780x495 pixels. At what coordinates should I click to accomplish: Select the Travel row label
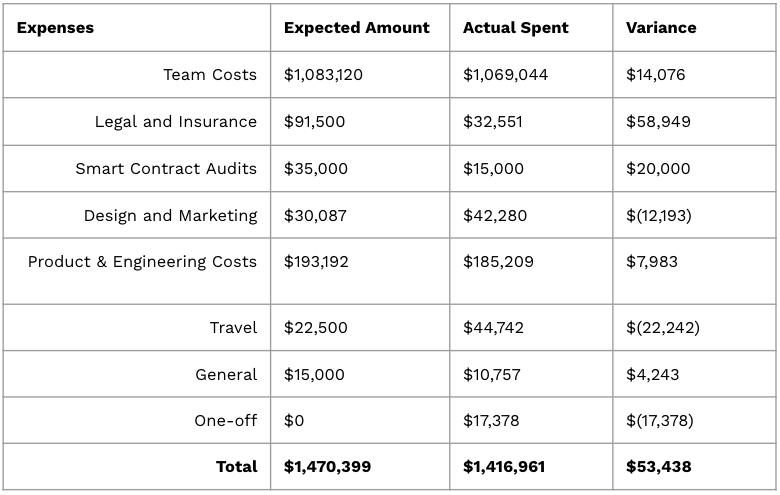[233, 328]
